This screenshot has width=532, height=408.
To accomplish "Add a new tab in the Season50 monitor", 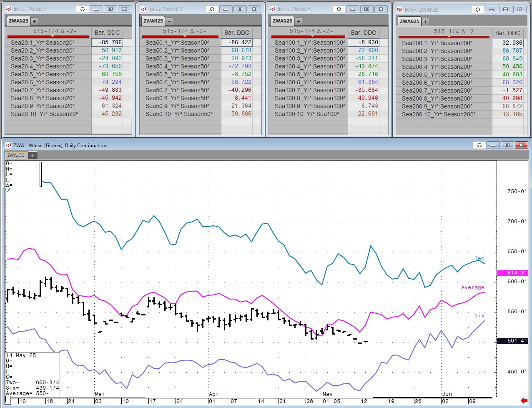I will (x=169, y=21).
